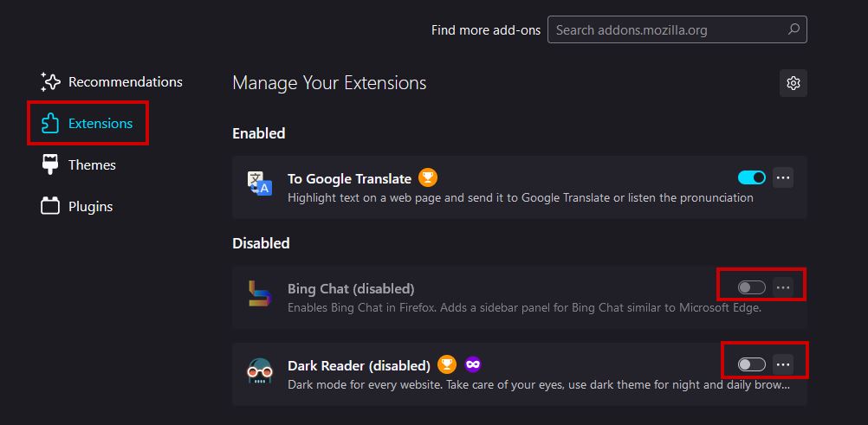
Task: Click the To Google Translate extension icon
Action: (260, 183)
